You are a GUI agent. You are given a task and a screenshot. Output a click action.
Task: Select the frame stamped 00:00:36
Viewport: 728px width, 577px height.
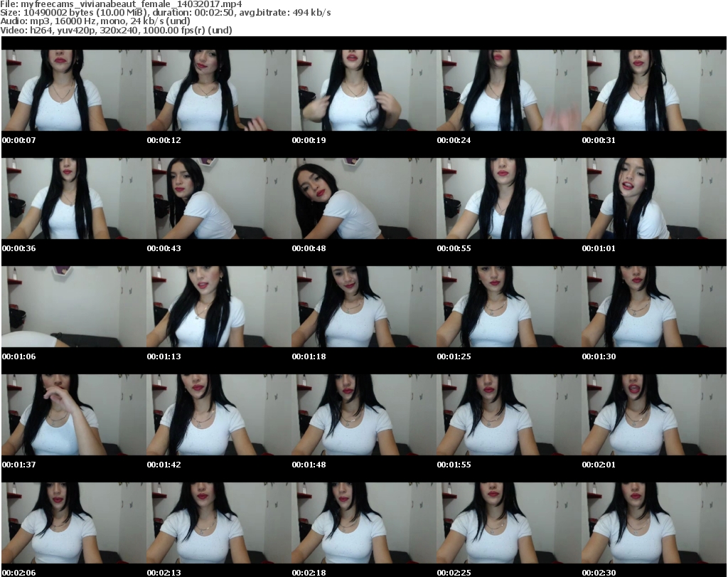coord(74,198)
